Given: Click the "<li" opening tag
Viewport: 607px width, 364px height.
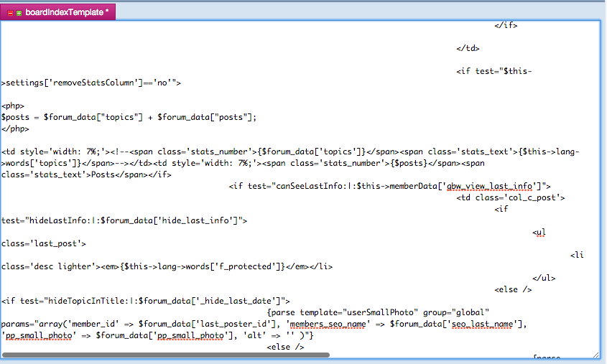Looking at the screenshot, I should 577,255.
